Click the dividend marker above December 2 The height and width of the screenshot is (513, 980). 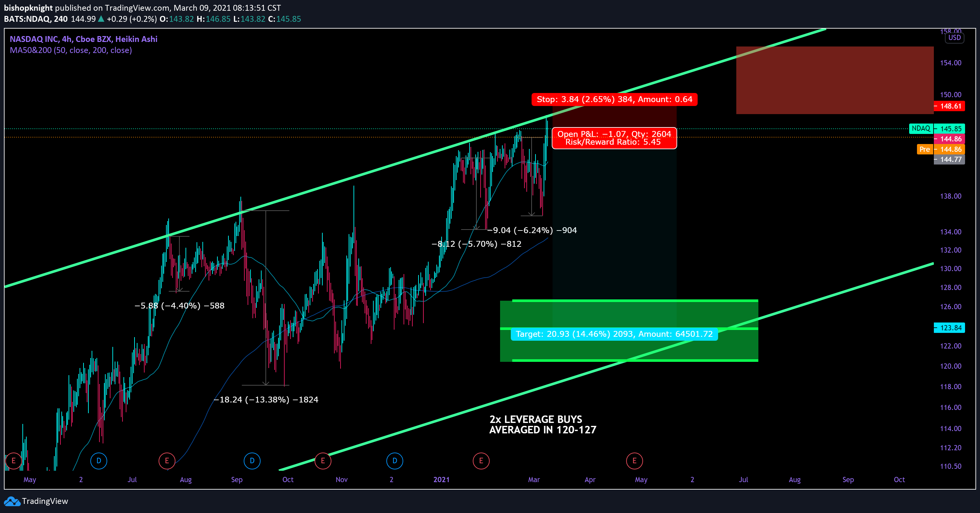395,461
